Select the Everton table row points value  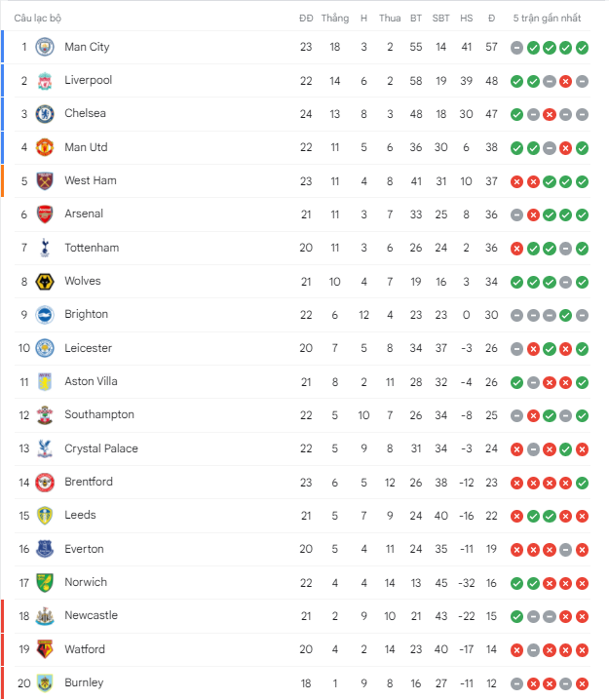(x=491, y=549)
